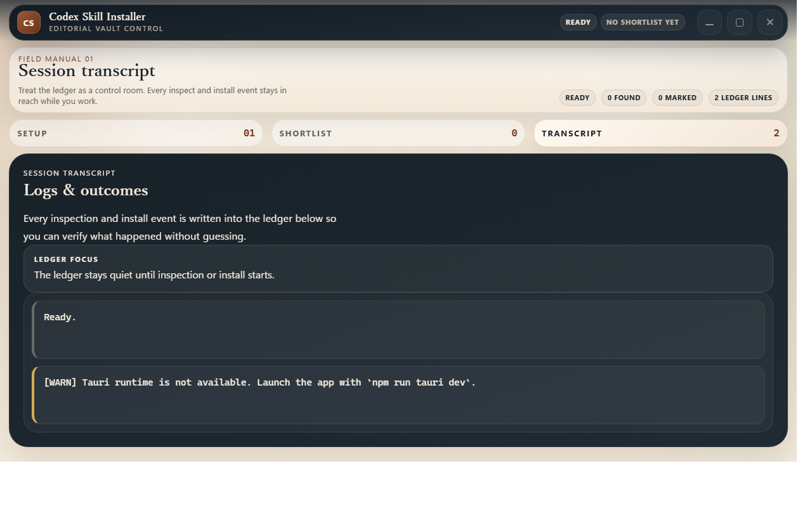Click the 'Session transcript' page title
The image size is (812, 520).
(87, 70)
